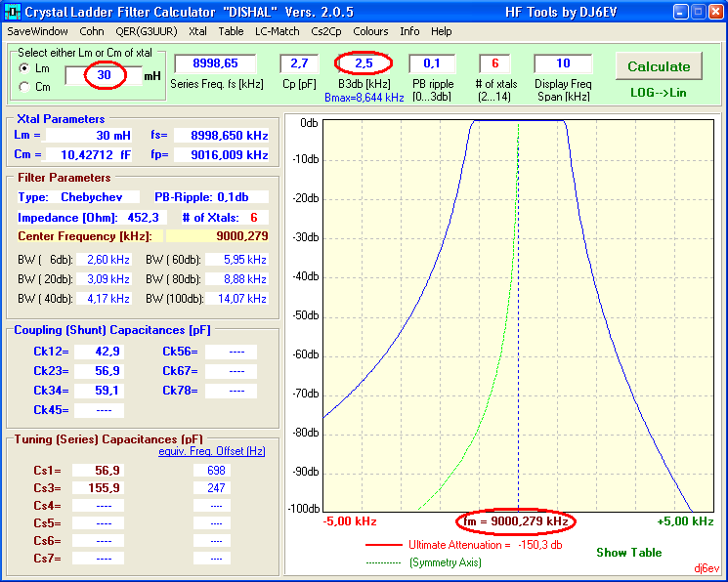Select the Lm radio button
Viewport: 728px width, 582px height.
click(24, 68)
